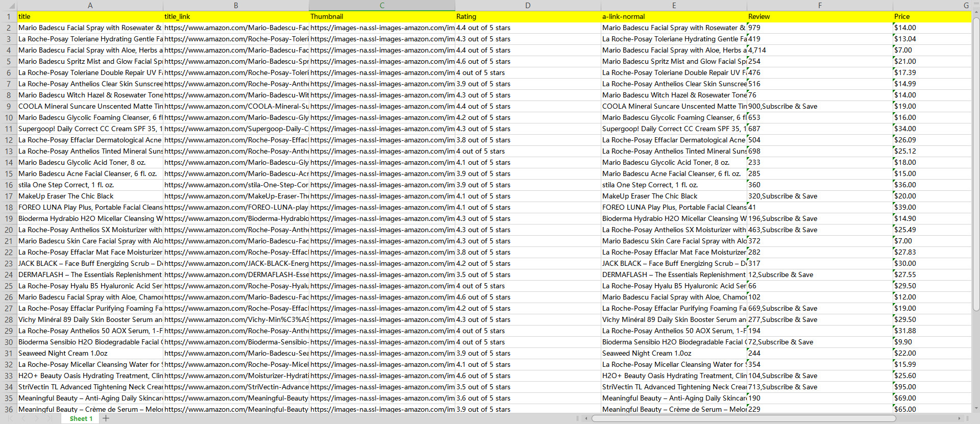Select column D header
The height and width of the screenshot is (424, 980).
[528, 5]
